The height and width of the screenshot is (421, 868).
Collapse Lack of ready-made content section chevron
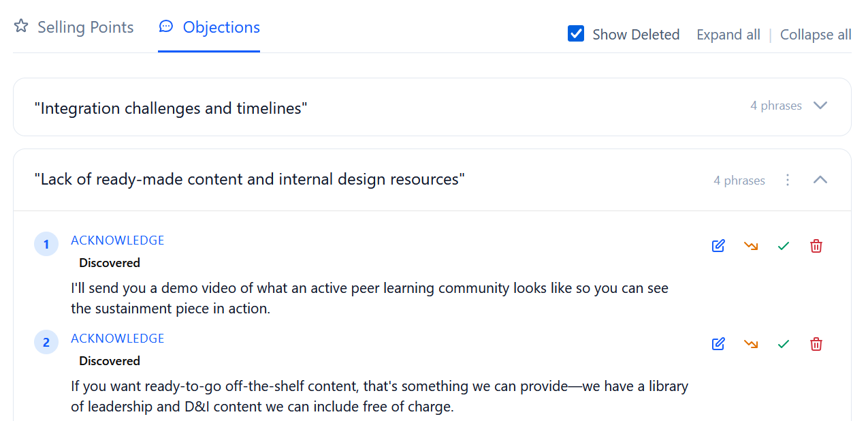coord(820,180)
